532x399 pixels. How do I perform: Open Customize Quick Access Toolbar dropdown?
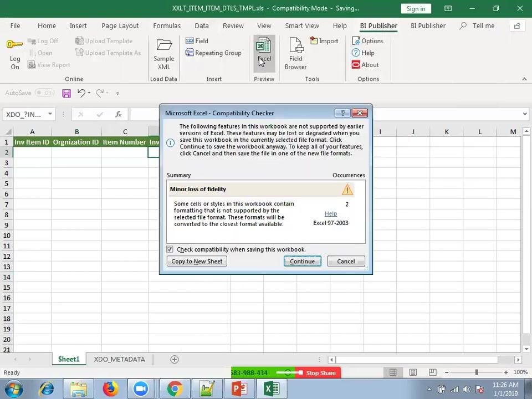117,93
